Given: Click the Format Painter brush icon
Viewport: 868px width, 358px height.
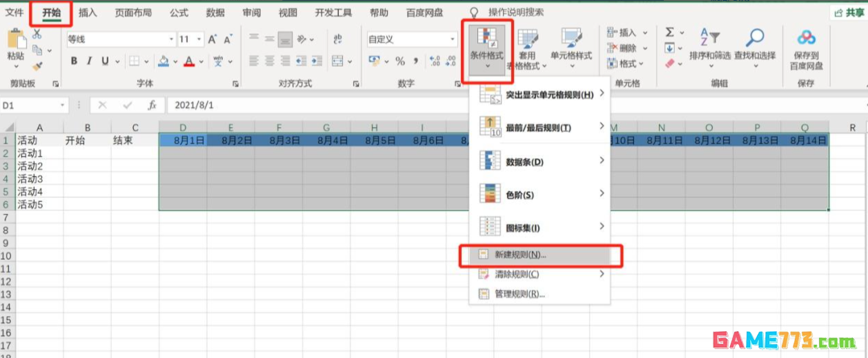Looking at the screenshot, I should tap(37, 66).
